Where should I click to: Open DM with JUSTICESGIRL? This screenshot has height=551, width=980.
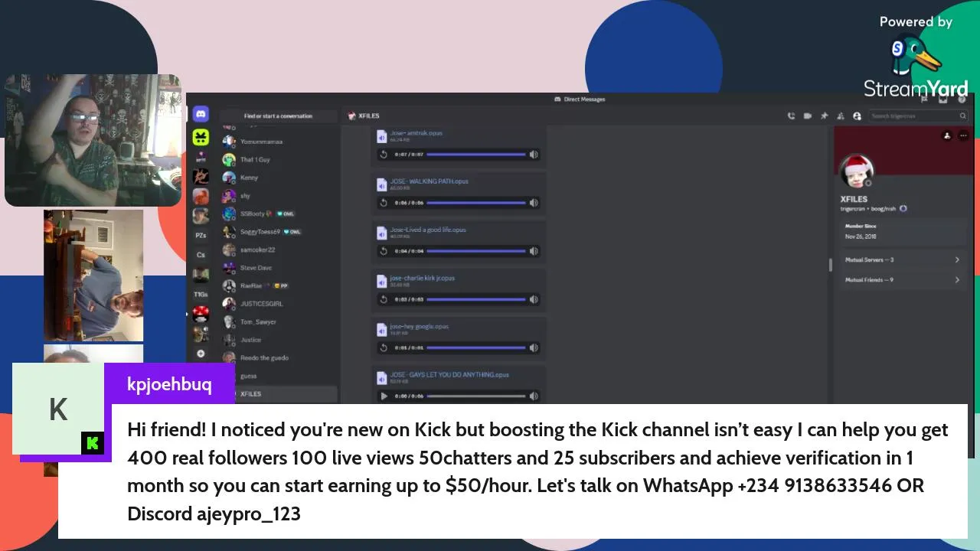pos(279,304)
